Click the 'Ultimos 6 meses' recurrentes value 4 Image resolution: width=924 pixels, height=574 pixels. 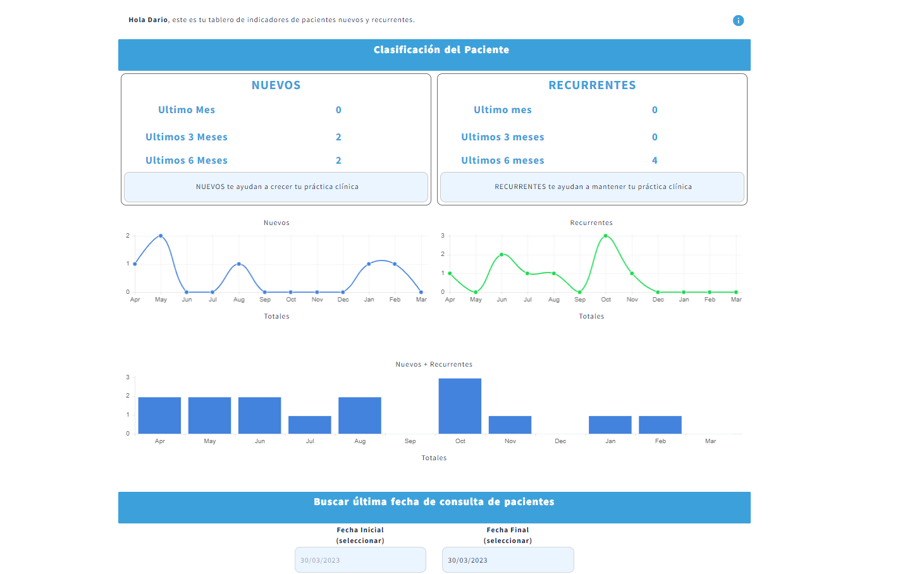655,160
